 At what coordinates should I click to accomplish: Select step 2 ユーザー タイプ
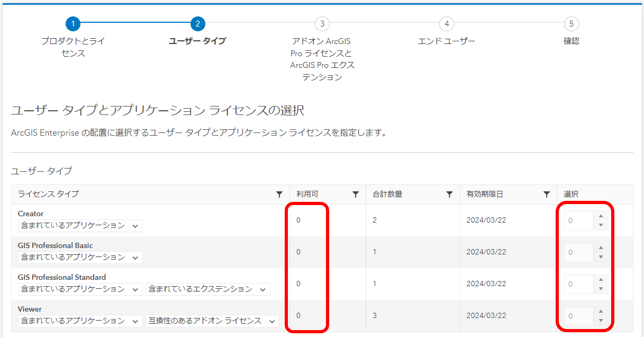pyautogui.click(x=197, y=24)
